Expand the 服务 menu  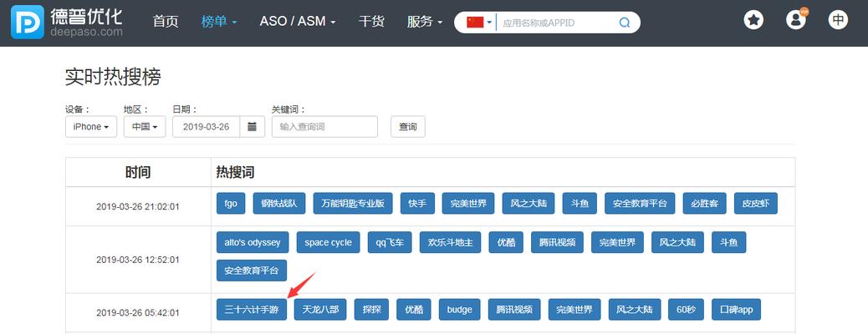coord(425,22)
